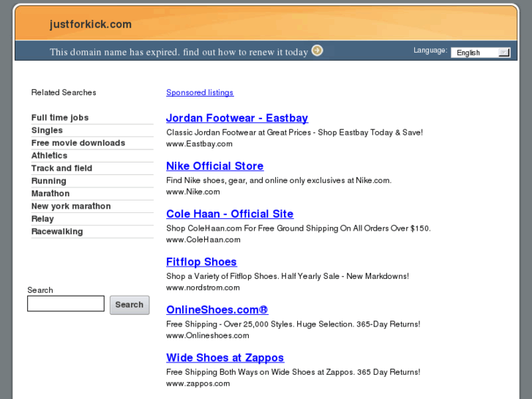Open Fitflop Shoes ad link
This screenshot has height=399, width=532.
click(x=201, y=262)
